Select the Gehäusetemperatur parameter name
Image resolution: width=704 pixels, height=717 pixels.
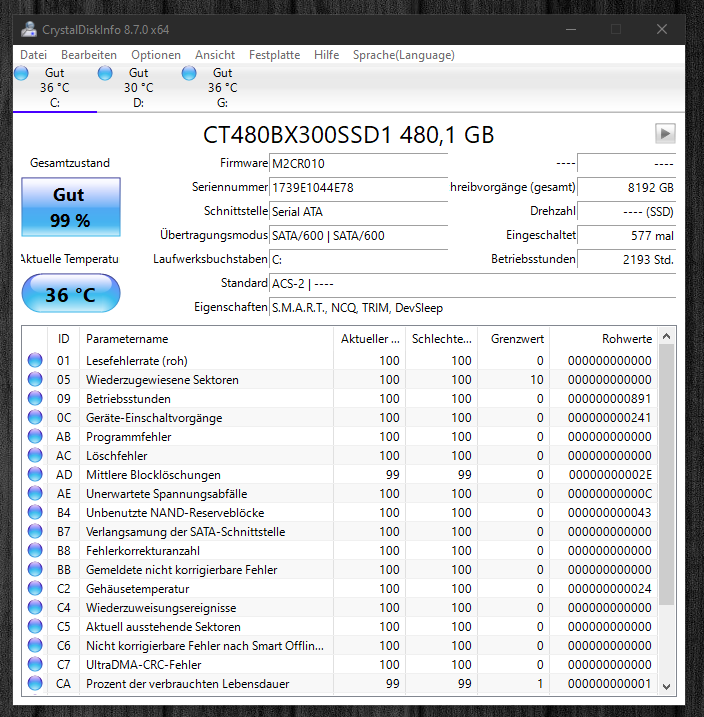tap(137, 589)
